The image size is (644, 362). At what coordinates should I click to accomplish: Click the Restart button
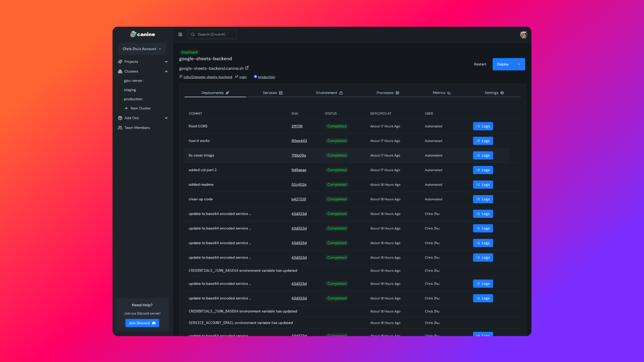point(480,64)
